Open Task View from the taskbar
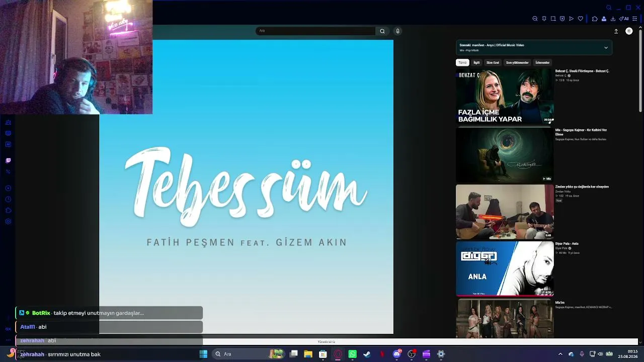This screenshot has height=362, width=644. tap(294, 354)
